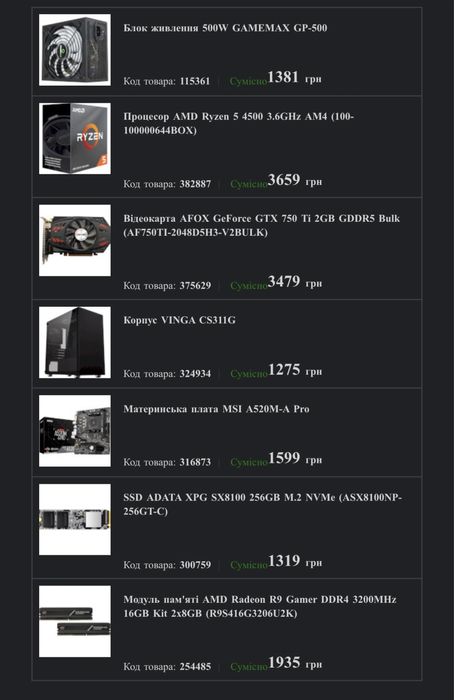Open the 'Процесор AMD Ryzen 5 4500' product link
454x700 pixels.
point(238,123)
